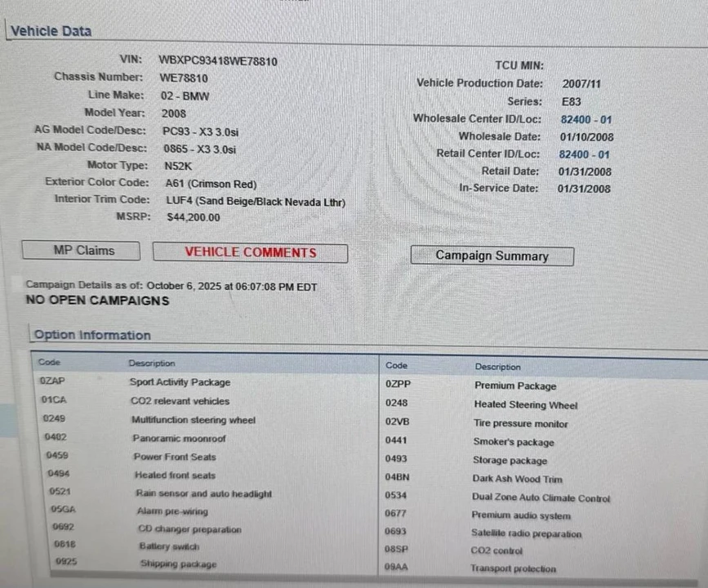
Task: Click the Option Information section heading
Action: click(92, 335)
